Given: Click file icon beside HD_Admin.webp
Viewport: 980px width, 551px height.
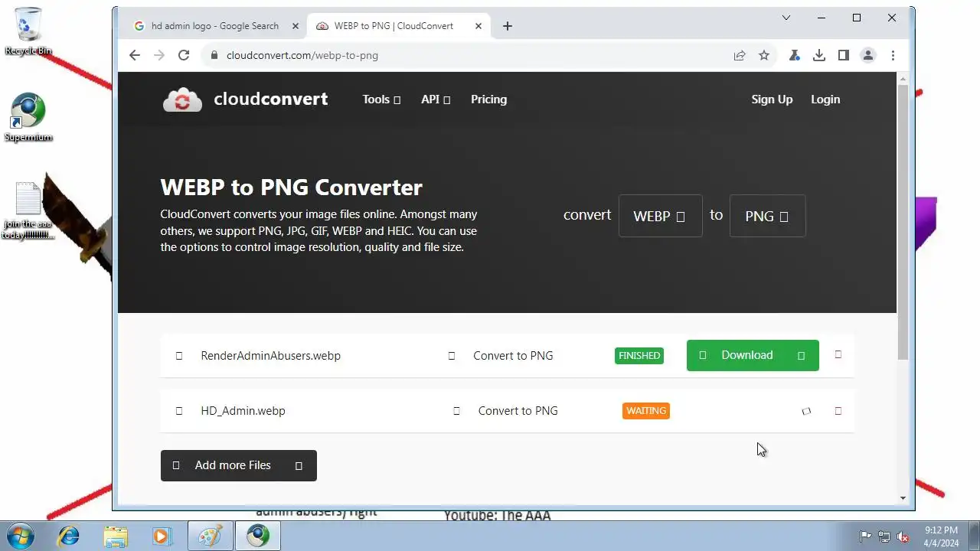Looking at the screenshot, I should coord(179,411).
